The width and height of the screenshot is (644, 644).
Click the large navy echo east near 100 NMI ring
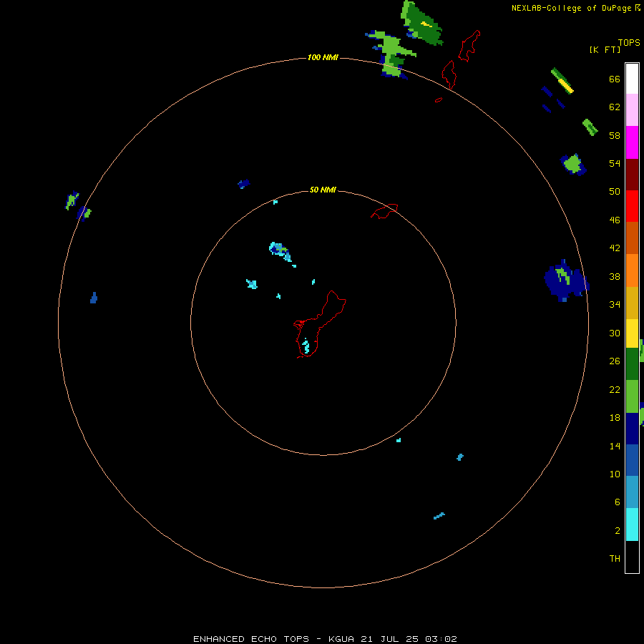point(567,280)
